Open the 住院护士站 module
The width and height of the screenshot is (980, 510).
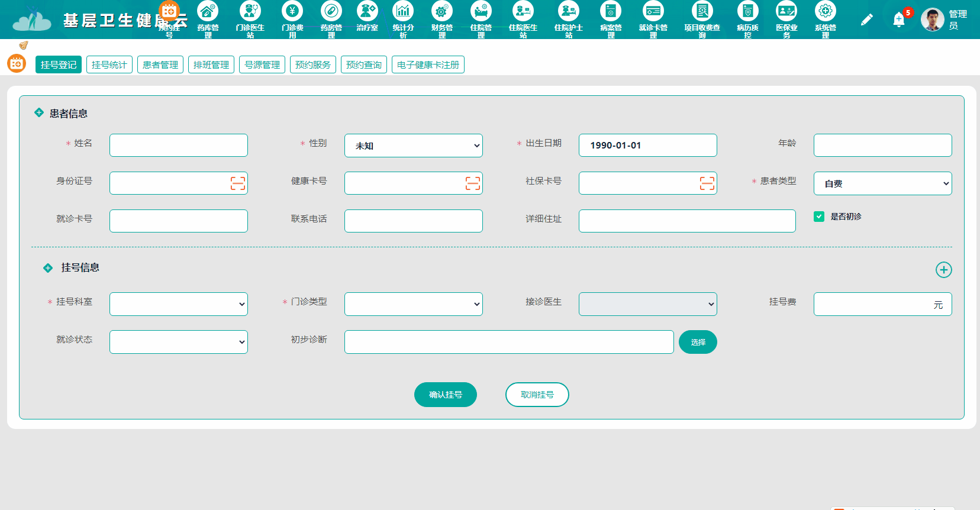pos(569,19)
